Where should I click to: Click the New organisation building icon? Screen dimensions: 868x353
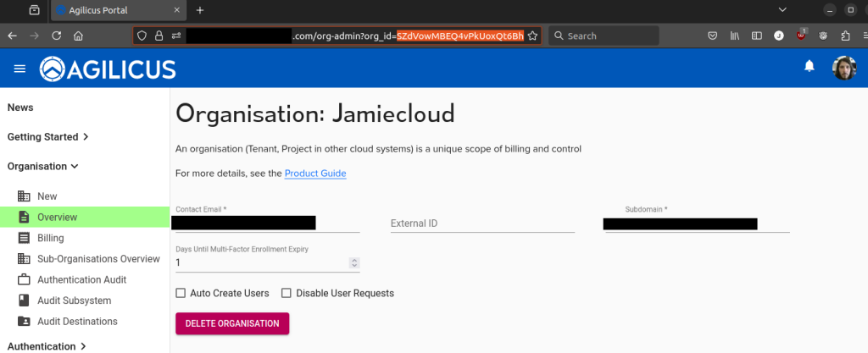[24, 196]
